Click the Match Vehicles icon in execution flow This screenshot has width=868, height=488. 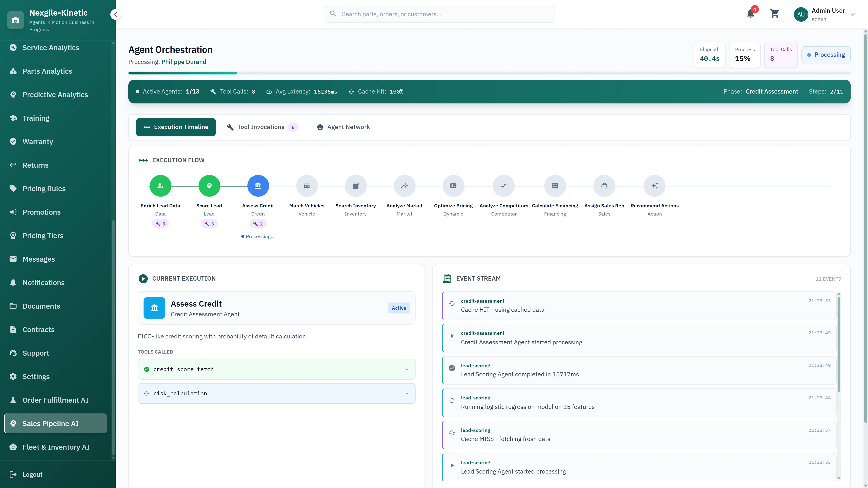(307, 185)
